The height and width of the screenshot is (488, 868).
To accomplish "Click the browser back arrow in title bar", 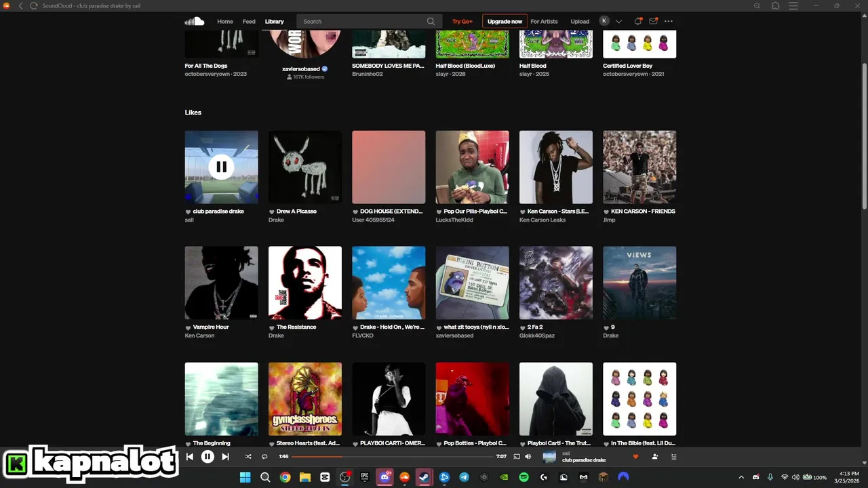I will click(20, 5).
